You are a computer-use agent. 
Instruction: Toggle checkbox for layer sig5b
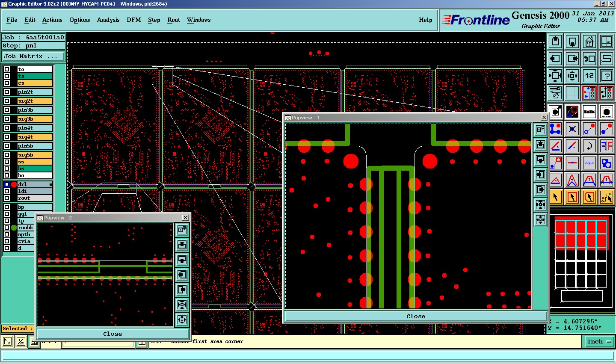click(7, 155)
